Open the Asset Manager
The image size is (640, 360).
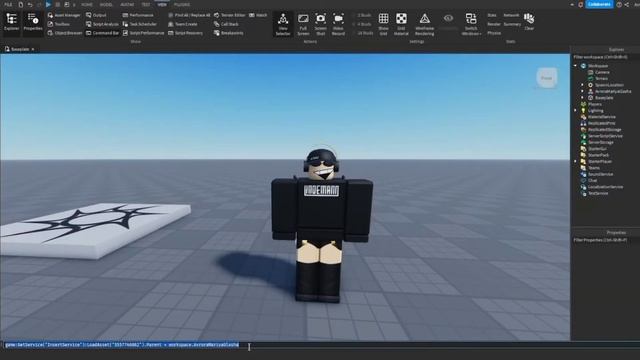coord(64,15)
